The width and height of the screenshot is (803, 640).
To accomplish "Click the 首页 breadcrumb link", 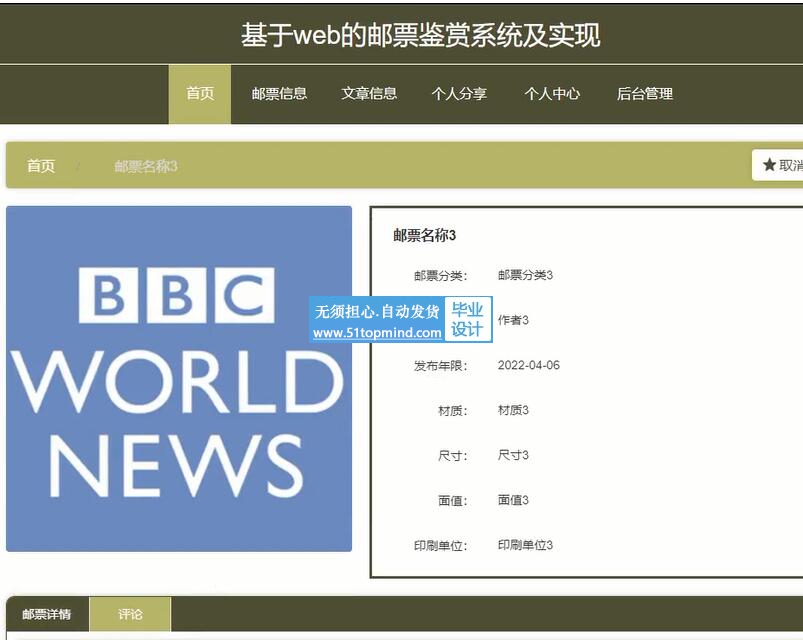I will [x=40, y=166].
